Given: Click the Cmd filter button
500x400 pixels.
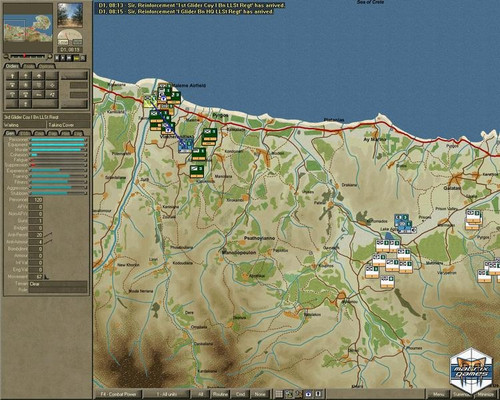Looking at the screenshot, I should (240, 394).
